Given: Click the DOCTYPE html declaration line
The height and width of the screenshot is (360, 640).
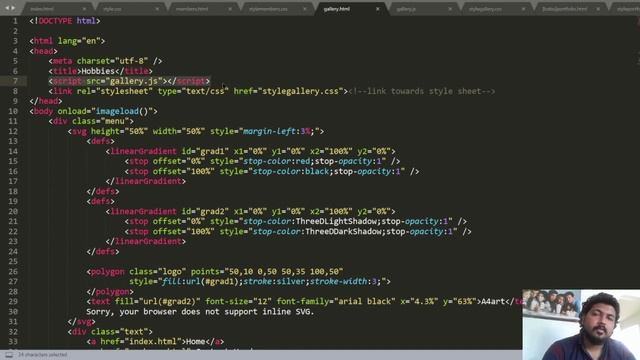Looking at the screenshot, I should pyautogui.click(x=65, y=21).
